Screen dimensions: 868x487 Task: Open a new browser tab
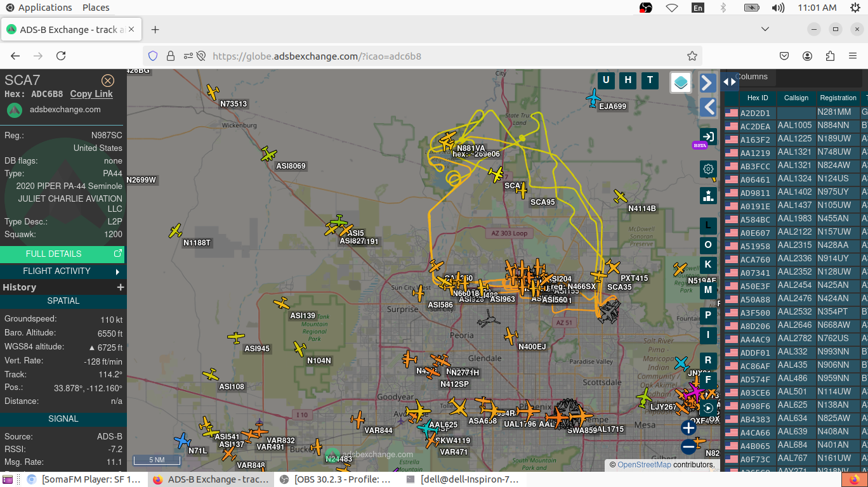155,30
